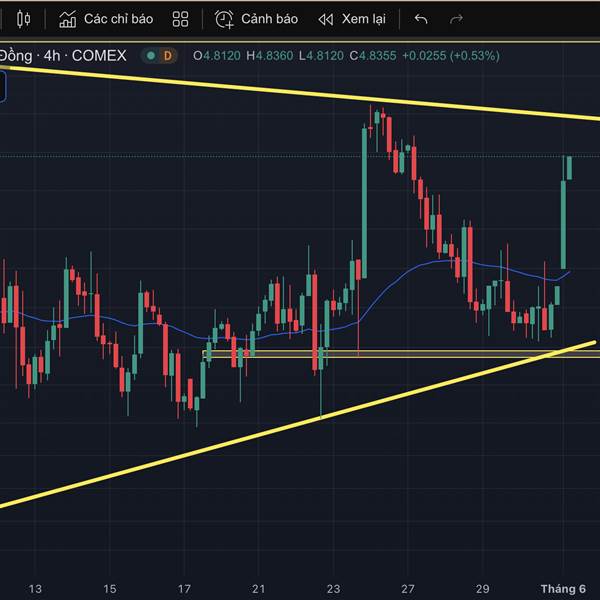Click the indicator templates grid icon
600x600 pixels.
point(180,19)
